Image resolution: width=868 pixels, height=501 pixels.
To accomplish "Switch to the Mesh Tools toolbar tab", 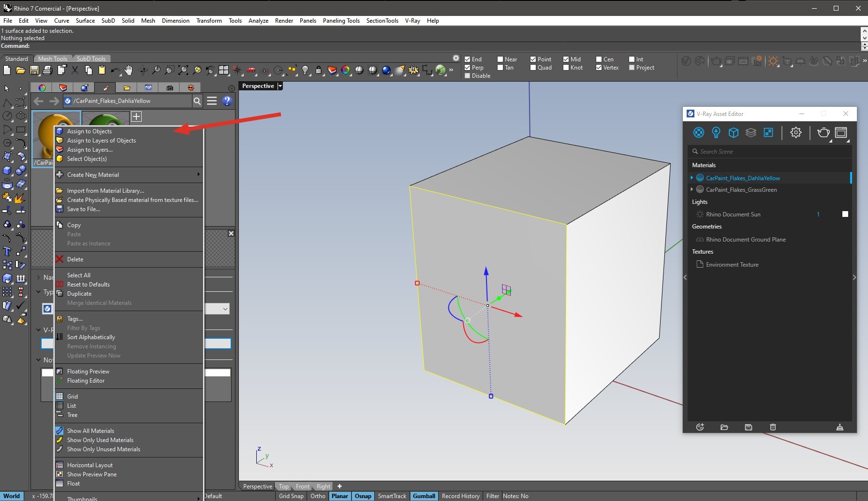I will point(53,59).
